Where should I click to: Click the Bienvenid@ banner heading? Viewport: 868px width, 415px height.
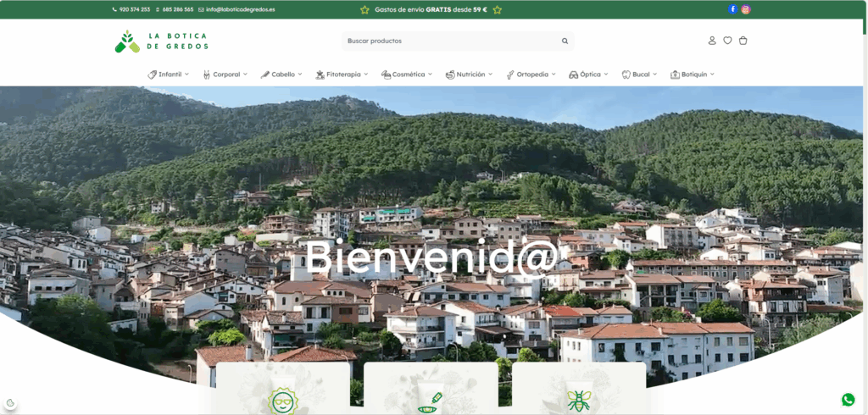pyautogui.click(x=431, y=257)
